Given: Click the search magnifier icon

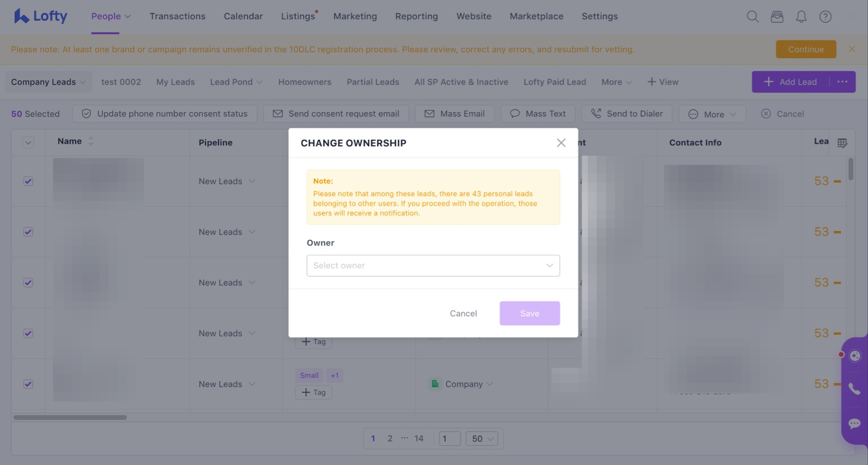Looking at the screenshot, I should pyautogui.click(x=752, y=17).
